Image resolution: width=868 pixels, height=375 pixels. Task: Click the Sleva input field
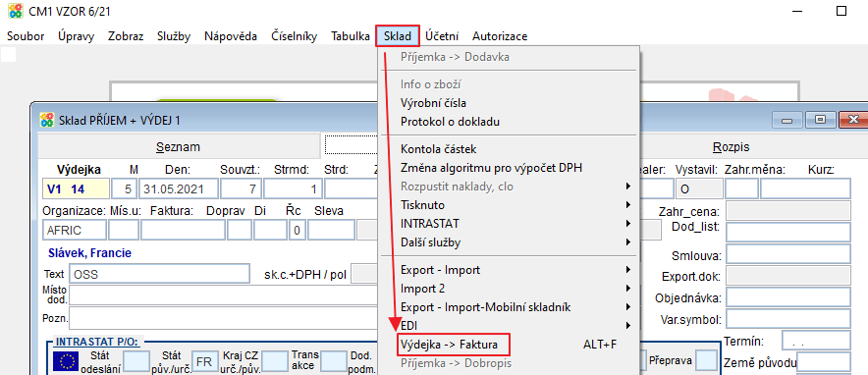point(332,230)
